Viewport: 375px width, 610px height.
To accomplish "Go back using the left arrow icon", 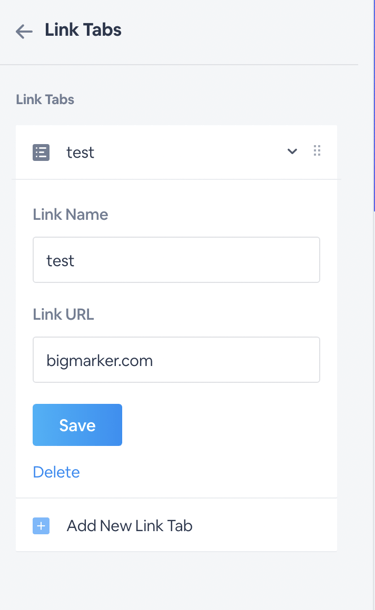I will click(x=24, y=32).
